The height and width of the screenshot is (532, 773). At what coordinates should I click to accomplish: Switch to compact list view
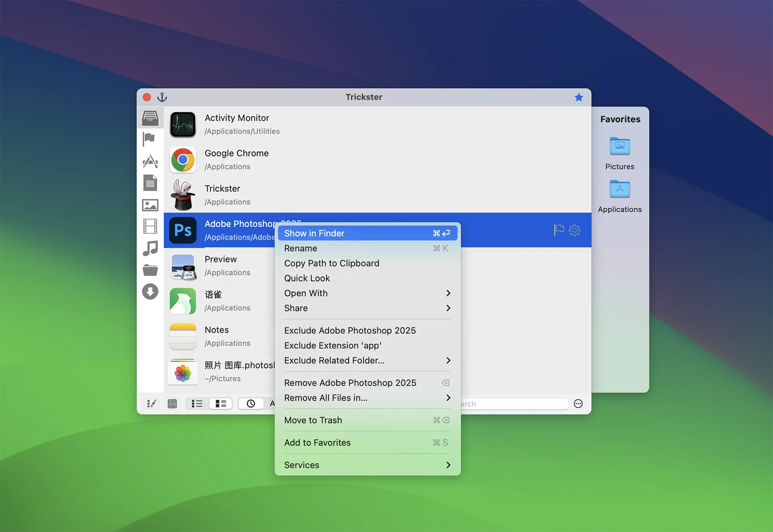(x=197, y=403)
